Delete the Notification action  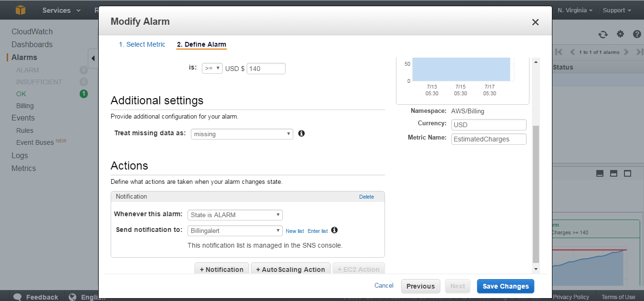(366, 197)
